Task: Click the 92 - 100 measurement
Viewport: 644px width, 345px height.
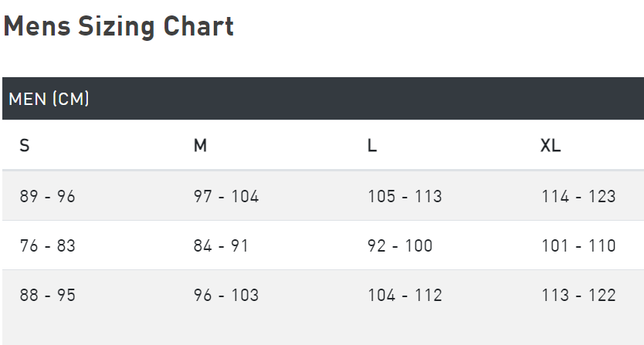Action: pyautogui.click(x=400, y=246)
